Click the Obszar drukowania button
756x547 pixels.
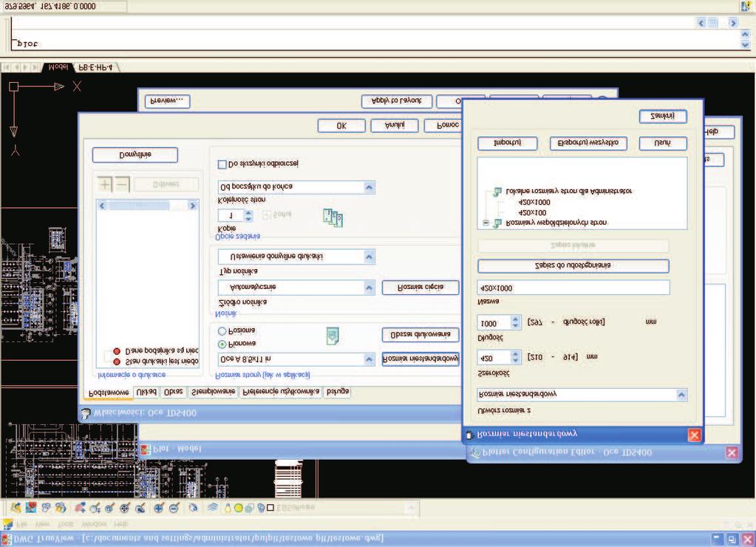click(x=420, y=335)
